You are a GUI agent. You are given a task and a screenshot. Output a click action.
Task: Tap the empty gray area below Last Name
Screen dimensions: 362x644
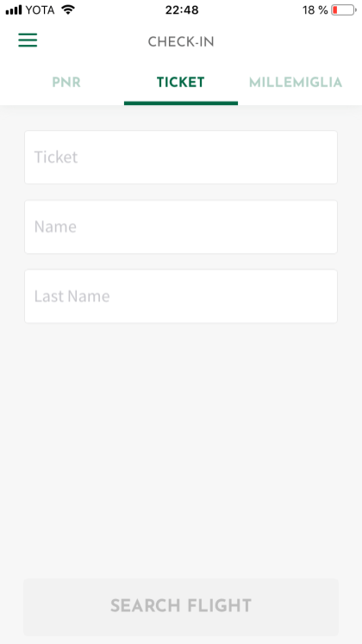(181, 449)
